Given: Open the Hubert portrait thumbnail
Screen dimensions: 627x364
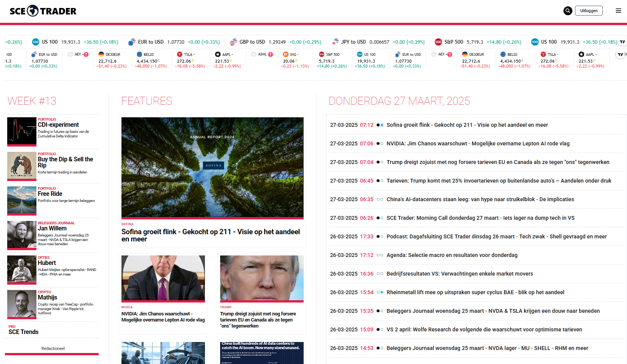Looking at the screenshot, I should (22, 270).
